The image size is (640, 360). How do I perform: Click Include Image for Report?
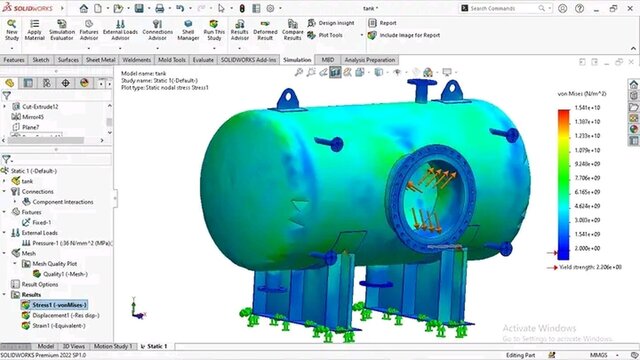tap(404, 36)
